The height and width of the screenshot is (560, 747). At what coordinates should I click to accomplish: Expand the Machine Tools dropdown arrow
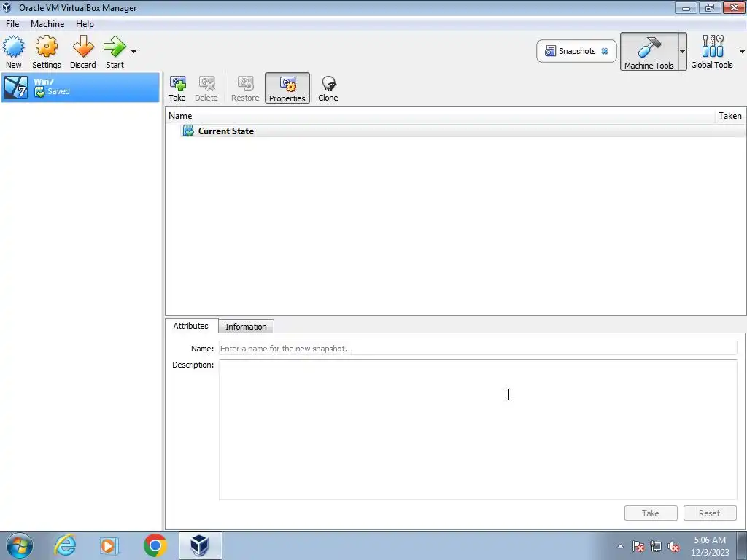click(682, 52)
